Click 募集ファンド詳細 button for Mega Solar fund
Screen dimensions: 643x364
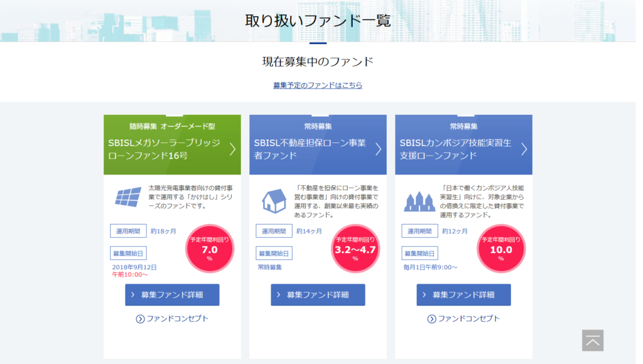pos(172,295)
